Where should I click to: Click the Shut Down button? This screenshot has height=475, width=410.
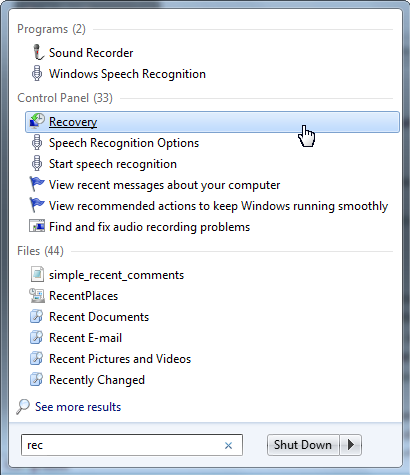click(x=303, y=445)
